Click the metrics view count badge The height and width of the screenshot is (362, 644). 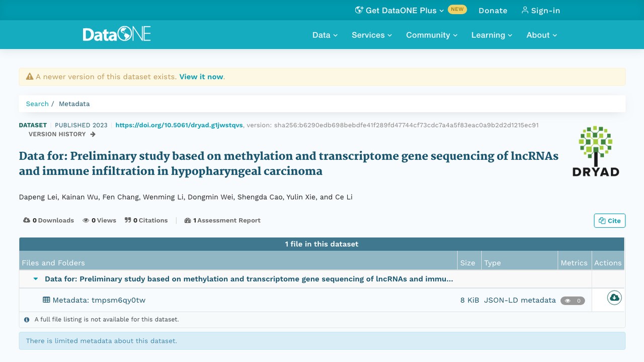tap(573, 301)
